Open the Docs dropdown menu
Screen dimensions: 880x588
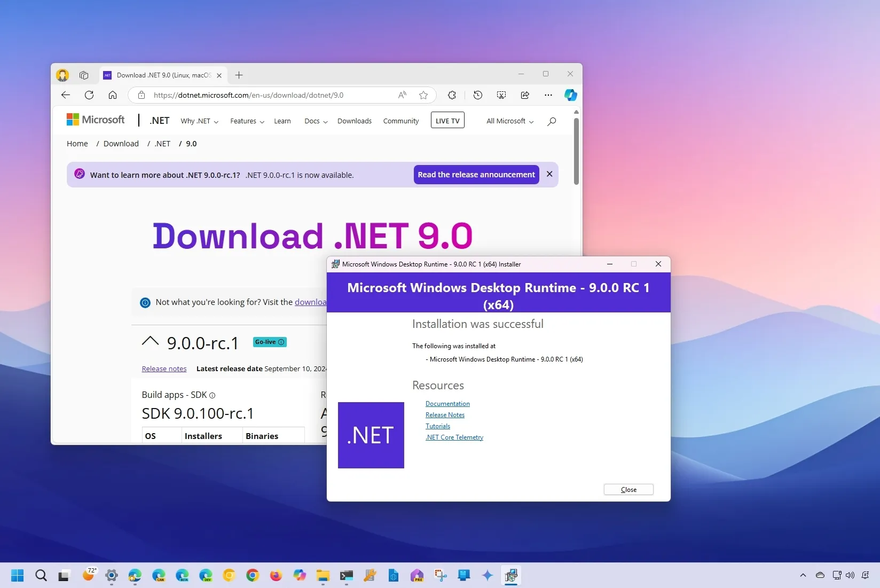click(315, 121)
